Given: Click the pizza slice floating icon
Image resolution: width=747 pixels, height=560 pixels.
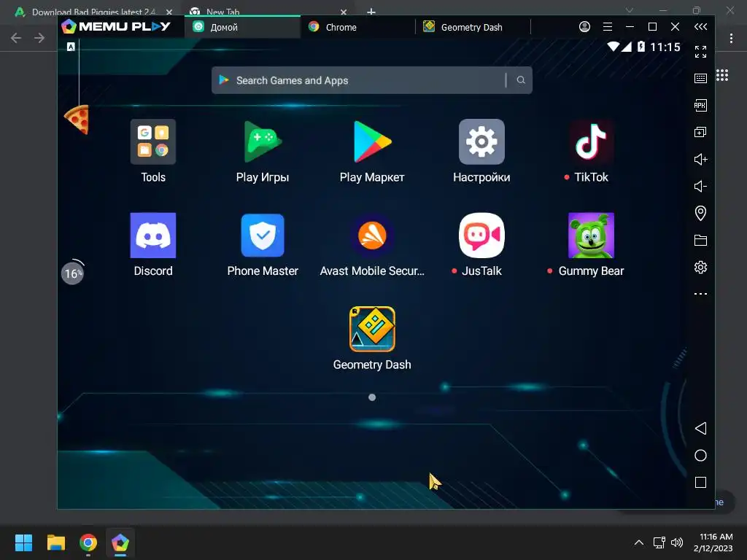Looking at the screenshot, I should pyautogui.click(x=77, y=119).
